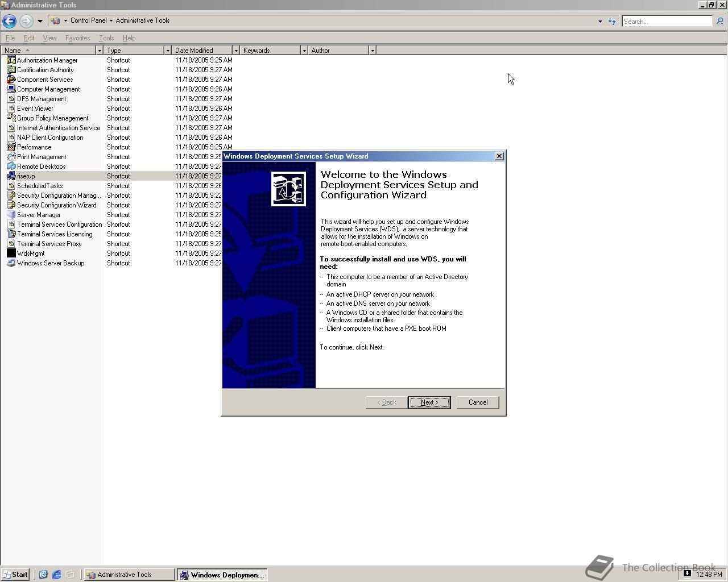This screenshot has height=582, width=728.
Task: Click the Refresh icon beside address bar
Action: 612,21
